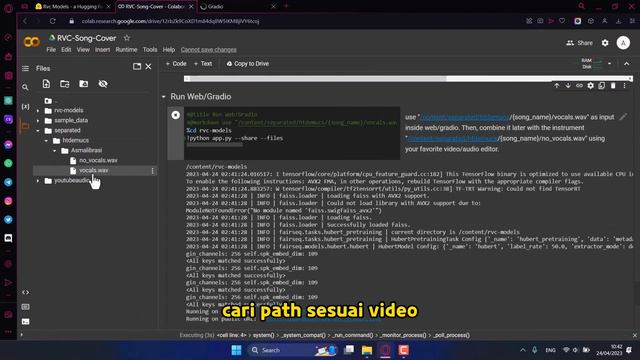The image size is (640, 360).
Task: Open the Windows Start menu
Action: [236, 350]
